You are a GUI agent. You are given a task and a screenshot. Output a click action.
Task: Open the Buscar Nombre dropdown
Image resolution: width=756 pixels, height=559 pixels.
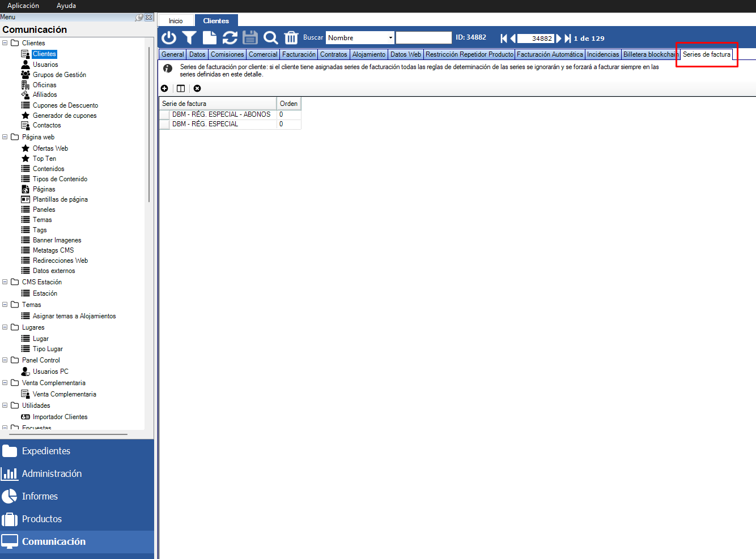point(390,38)
